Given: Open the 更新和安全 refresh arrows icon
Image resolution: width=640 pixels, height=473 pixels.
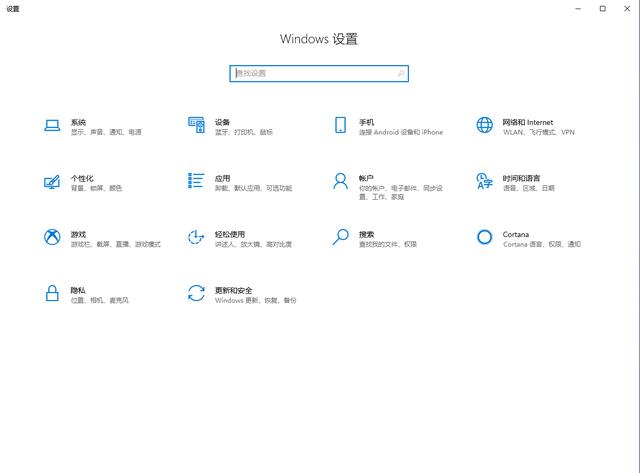Looking at the screenshot, I should point(196,293).
